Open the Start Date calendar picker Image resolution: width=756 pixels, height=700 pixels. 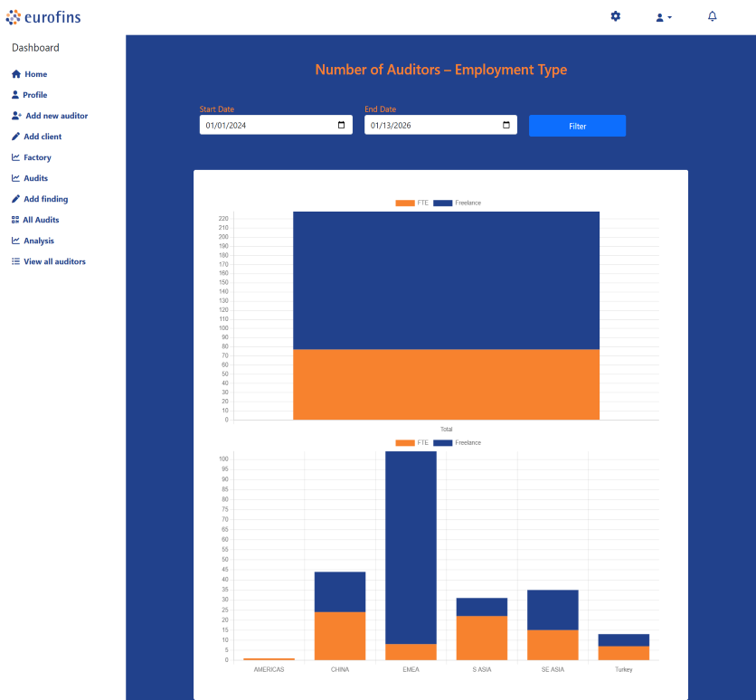point(341,126)
